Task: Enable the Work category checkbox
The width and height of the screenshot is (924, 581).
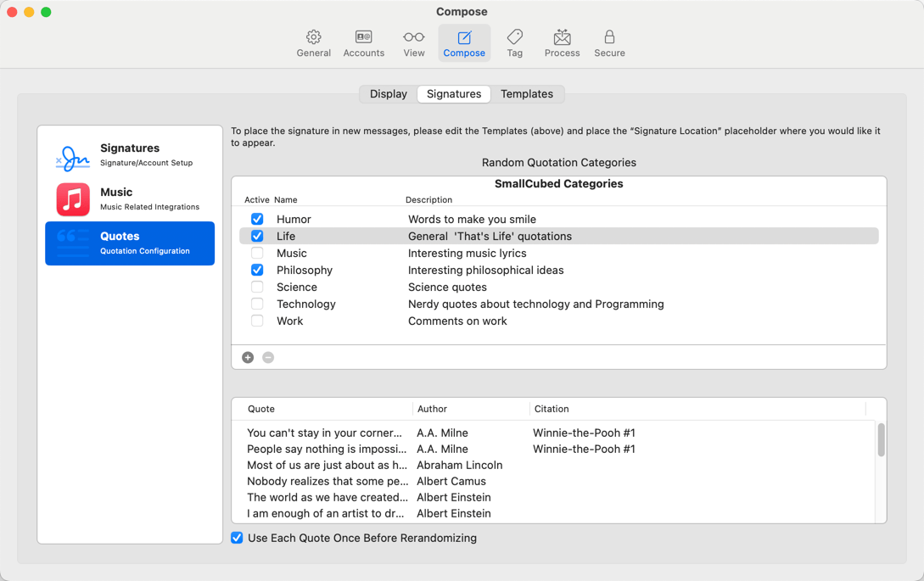Action: point(257,321)
